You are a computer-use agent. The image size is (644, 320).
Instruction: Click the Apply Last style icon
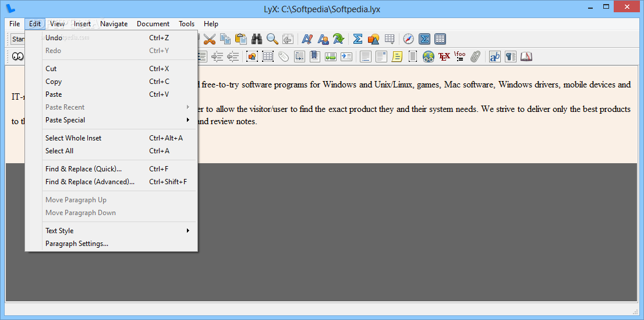(x=338, y=39)
